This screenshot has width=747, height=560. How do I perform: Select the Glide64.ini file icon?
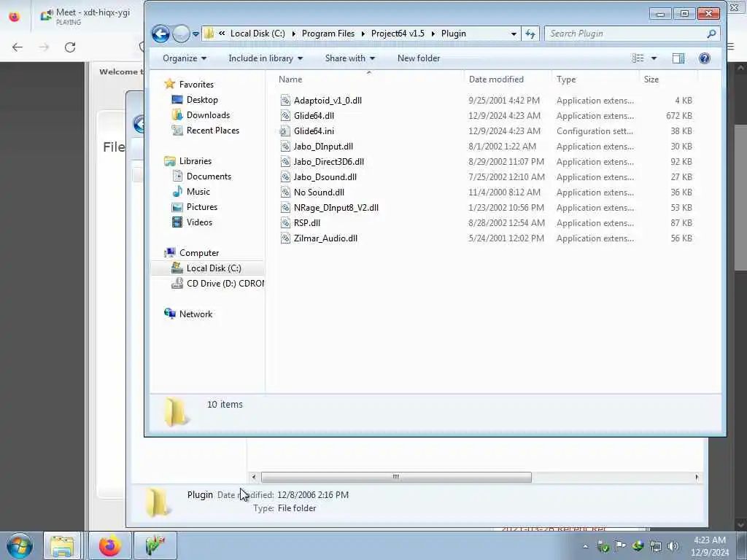(x=285, y=131)
